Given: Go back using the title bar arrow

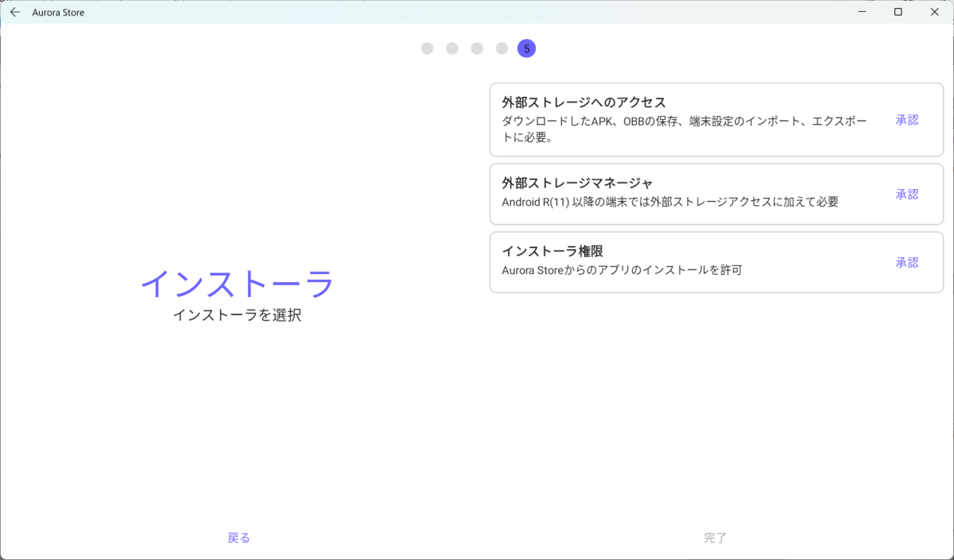Looking at the screenshot, I should (x=15, y=12).
